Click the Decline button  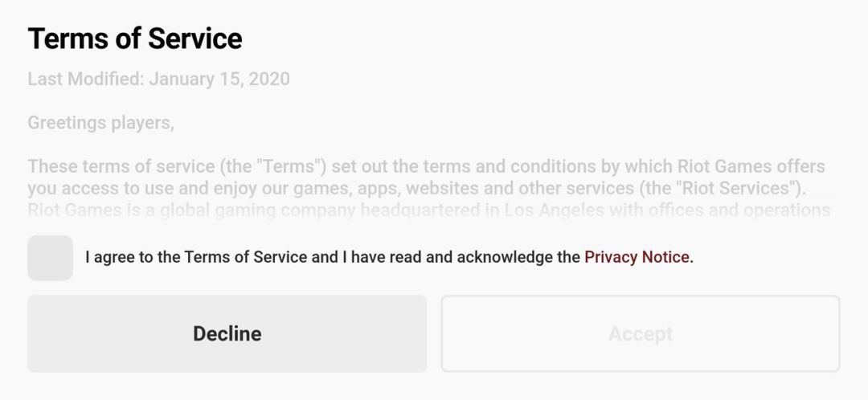pyautogui.click(x=227, y=333)
